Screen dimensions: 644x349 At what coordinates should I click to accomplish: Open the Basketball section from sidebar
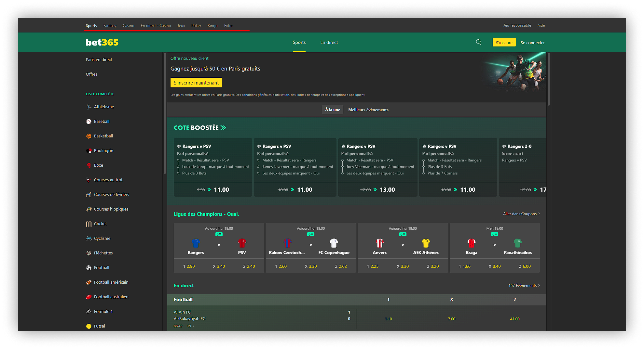(103, 136)
